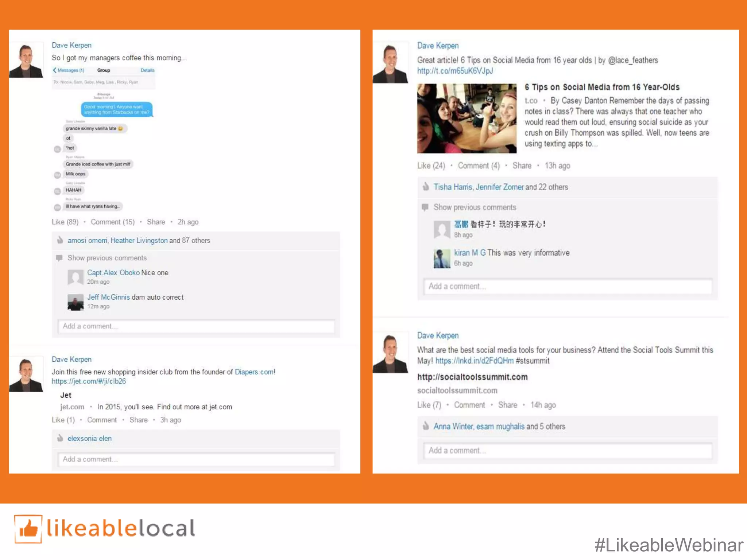Expand Show previous comments under coffee post
This screenshot has height=560, width=747.
(x=107, y=258)
